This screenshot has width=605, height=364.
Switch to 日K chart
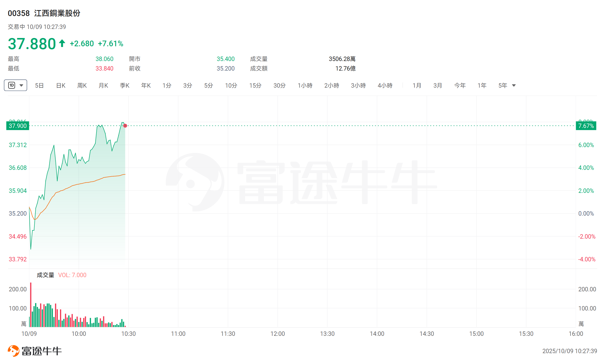(x=61, y=86)
